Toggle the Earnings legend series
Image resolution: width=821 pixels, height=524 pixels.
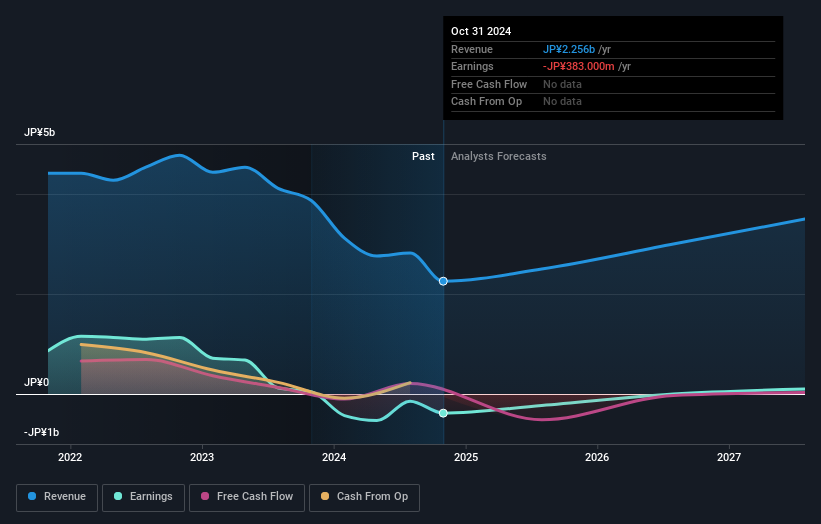(143, 497)
